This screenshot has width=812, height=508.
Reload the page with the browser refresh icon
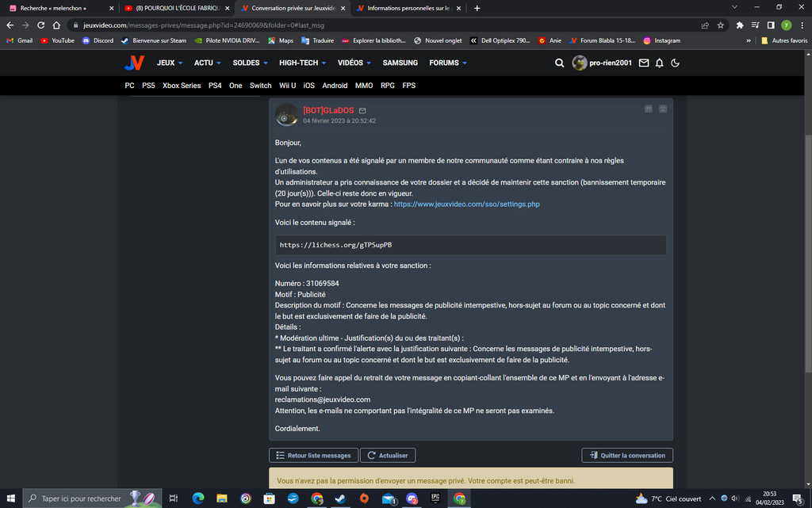point(41,25)
